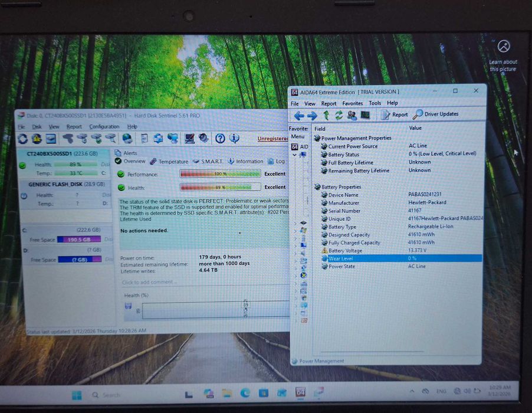Open the Favorites menu in AIDA64
The width and height of the screenshot is (532, 413).
coord(352,103)
